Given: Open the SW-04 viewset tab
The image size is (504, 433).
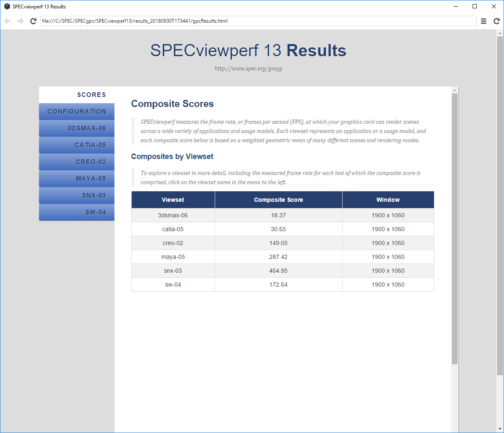Looking at the screenshot, I should click(77, 212).
